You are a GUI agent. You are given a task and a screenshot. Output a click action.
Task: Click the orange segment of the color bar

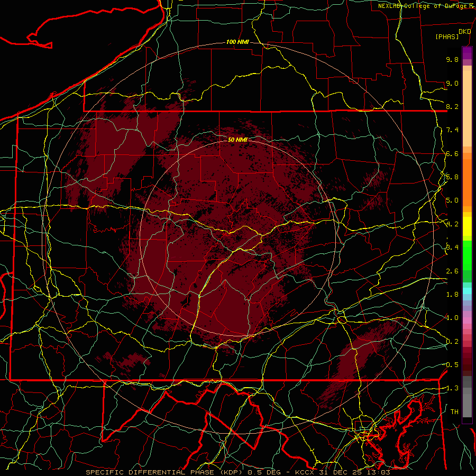coord(467,182)
